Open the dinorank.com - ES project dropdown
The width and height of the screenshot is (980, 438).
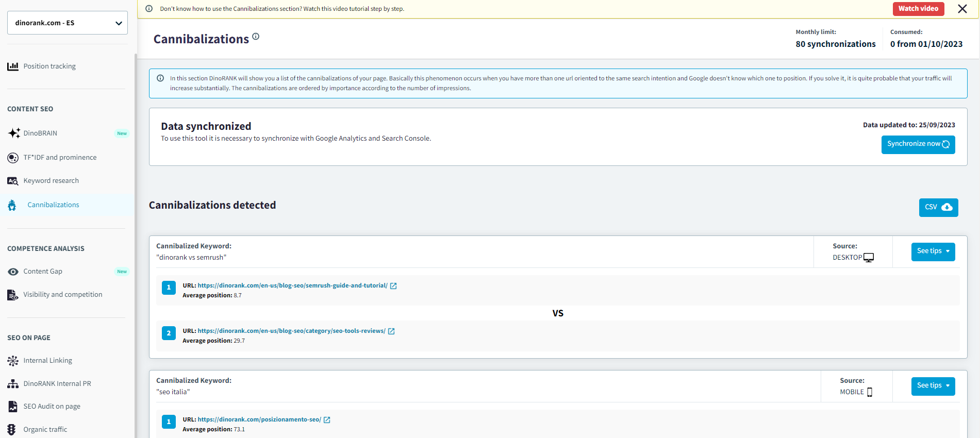click(x=68, y=23)
